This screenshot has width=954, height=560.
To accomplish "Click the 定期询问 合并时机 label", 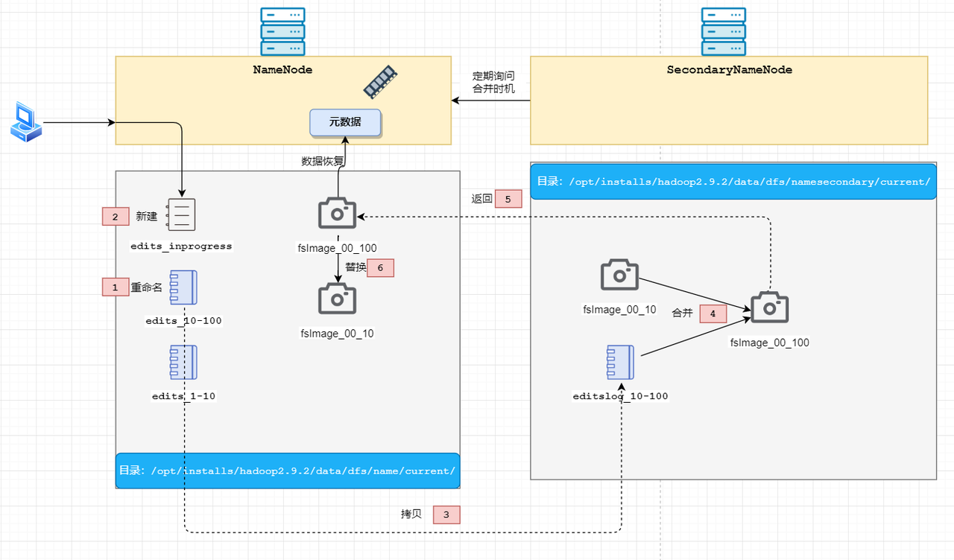I will pyautogui.click(x=493, y=82).
